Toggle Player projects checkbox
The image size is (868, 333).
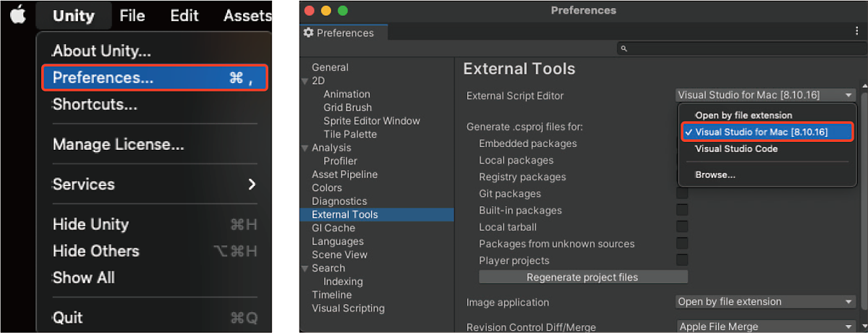coord(682,260)
